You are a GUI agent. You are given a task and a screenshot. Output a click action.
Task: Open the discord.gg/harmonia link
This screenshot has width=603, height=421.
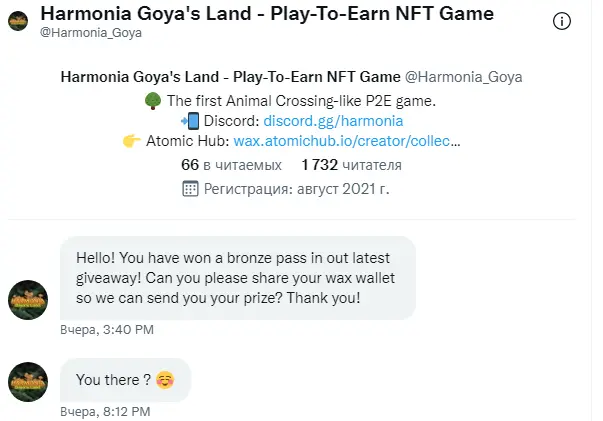click(x=333, y=121)
